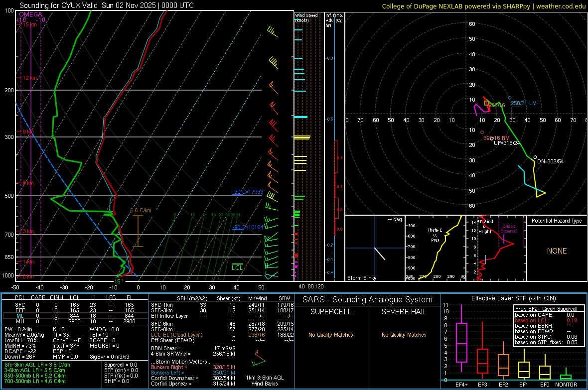Click the 'Effective Layer STP (with CIN)' title
This screenshot has width=588, height=390.
click(x=513, y=298)
